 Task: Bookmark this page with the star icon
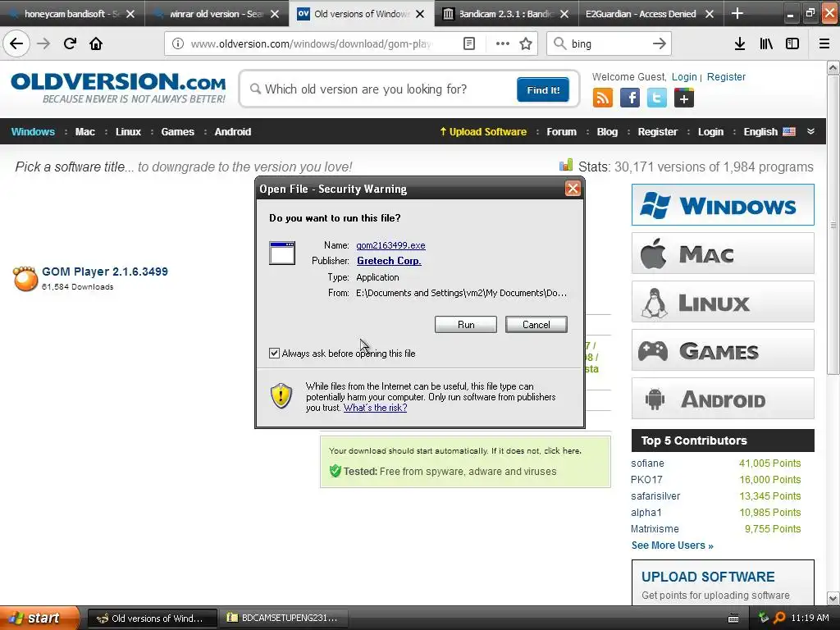[x=526, y=43]
